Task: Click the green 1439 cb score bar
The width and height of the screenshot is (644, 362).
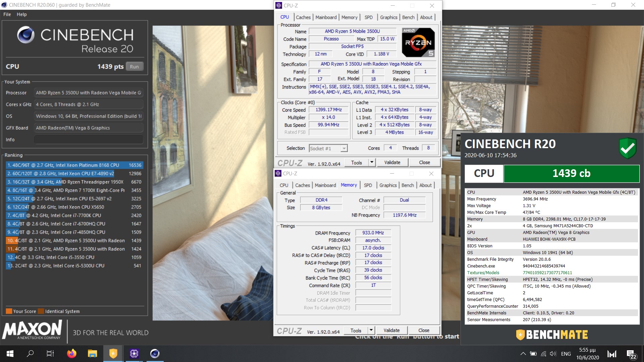Action: click(572, 173)
